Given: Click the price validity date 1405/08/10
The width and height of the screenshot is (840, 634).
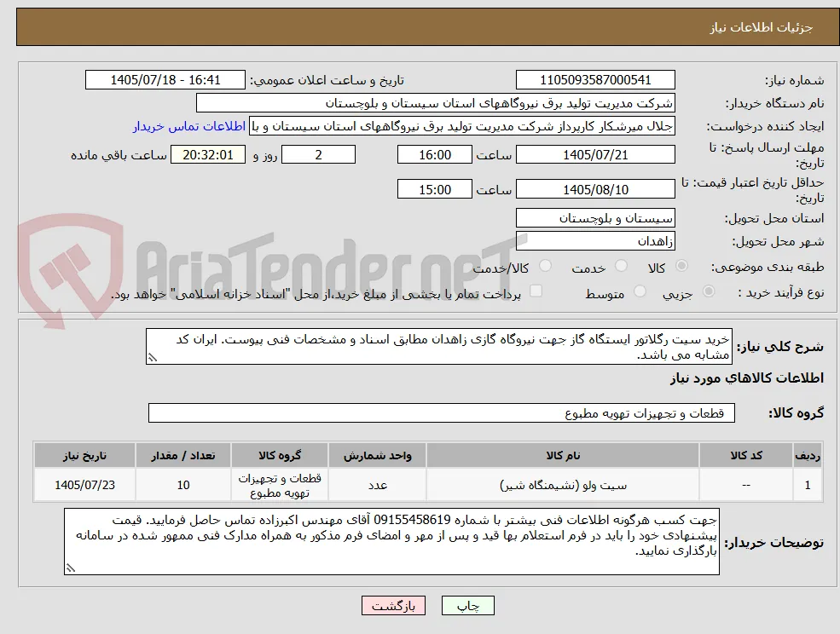Looking at the screenshot, I should (595, 189).
